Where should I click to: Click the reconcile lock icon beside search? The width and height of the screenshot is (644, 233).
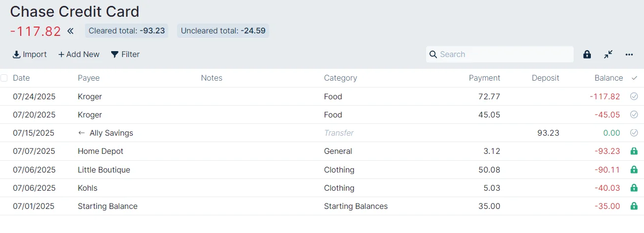tap(587, 55)
